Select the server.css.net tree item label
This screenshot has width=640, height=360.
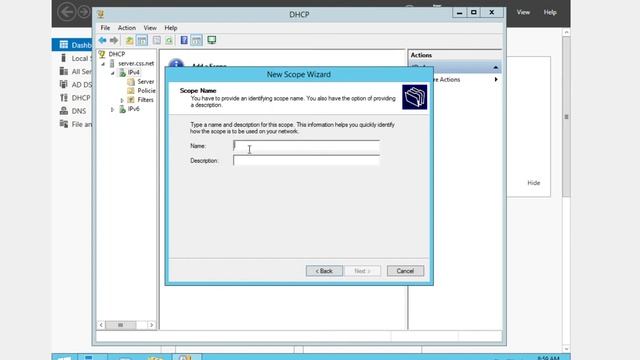click(136, 63)
